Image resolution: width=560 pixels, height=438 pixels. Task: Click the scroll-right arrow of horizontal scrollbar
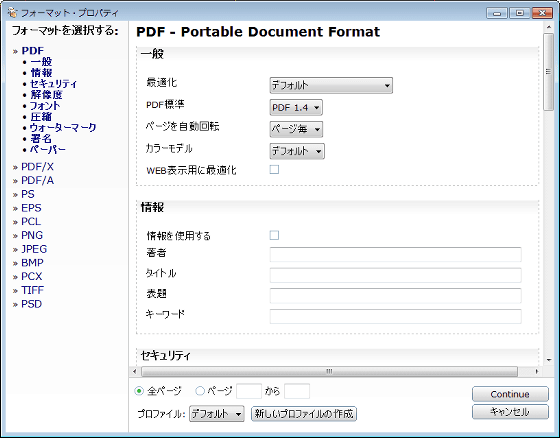536,372
